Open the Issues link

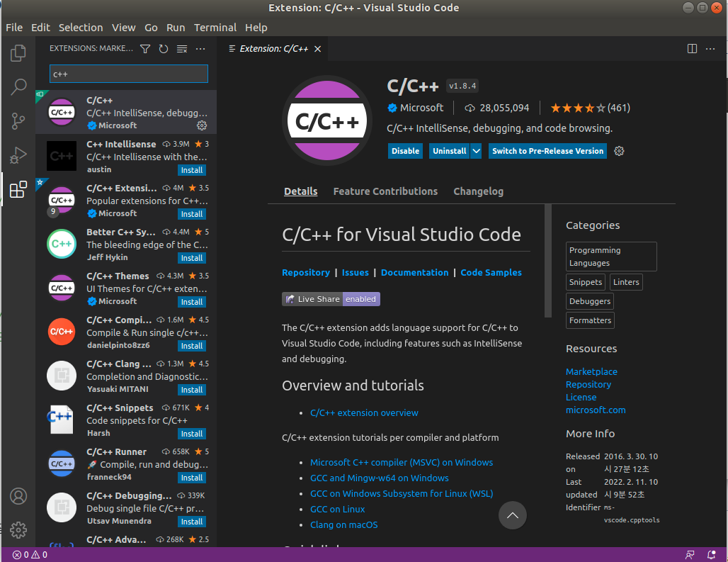click(356, 273)
